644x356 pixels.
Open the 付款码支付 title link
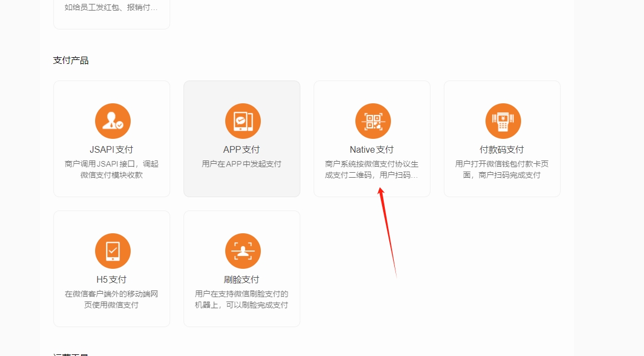tap(502, 149)
